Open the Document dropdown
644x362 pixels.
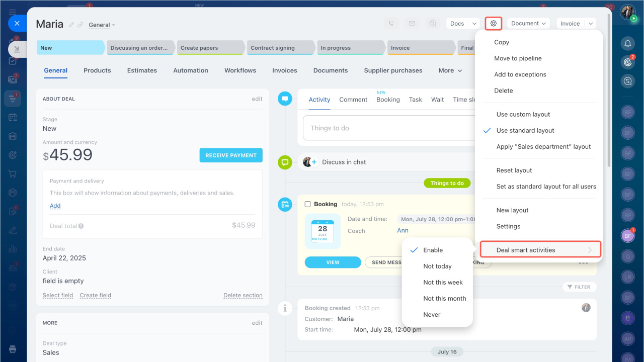528,24
